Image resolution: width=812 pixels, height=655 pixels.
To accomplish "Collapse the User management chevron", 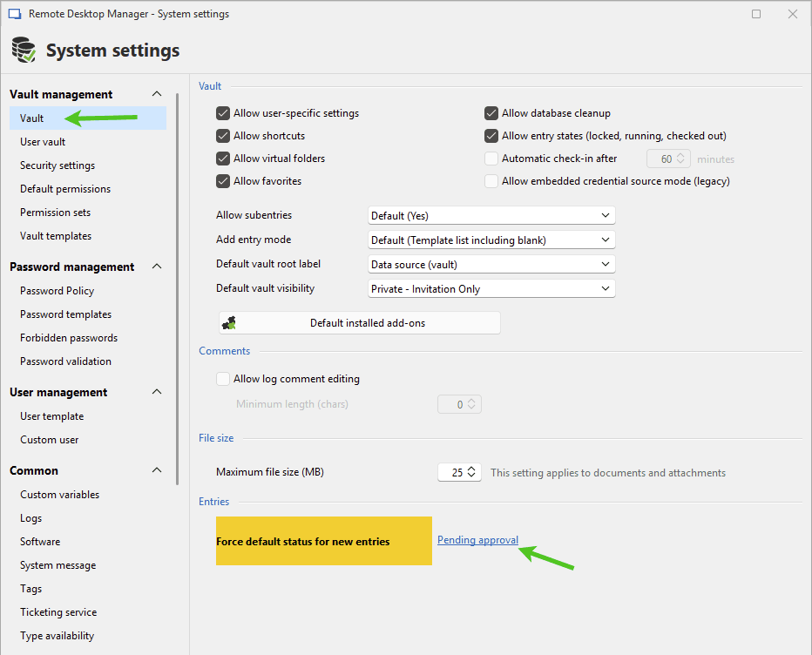I will (x=157, y=392).
